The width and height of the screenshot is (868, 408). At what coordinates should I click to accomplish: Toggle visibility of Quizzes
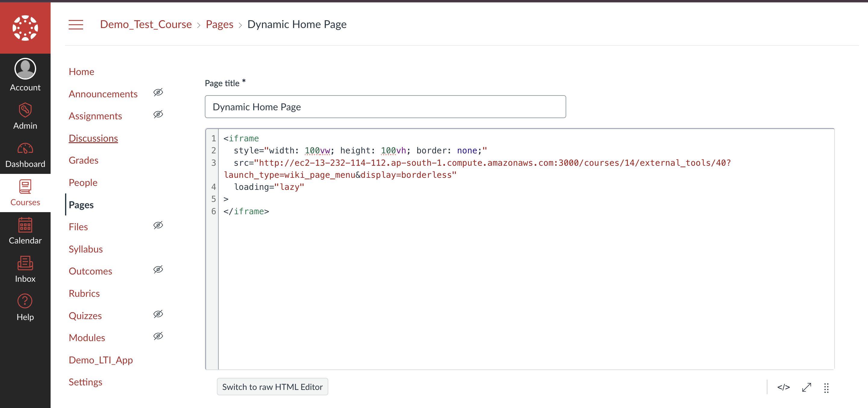click(x=158, y=314)
